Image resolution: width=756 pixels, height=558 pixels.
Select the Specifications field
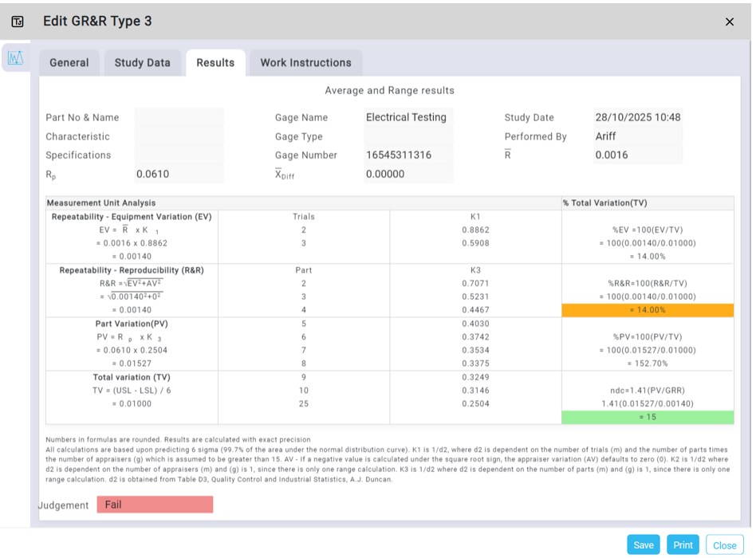[x=179, y=155]
